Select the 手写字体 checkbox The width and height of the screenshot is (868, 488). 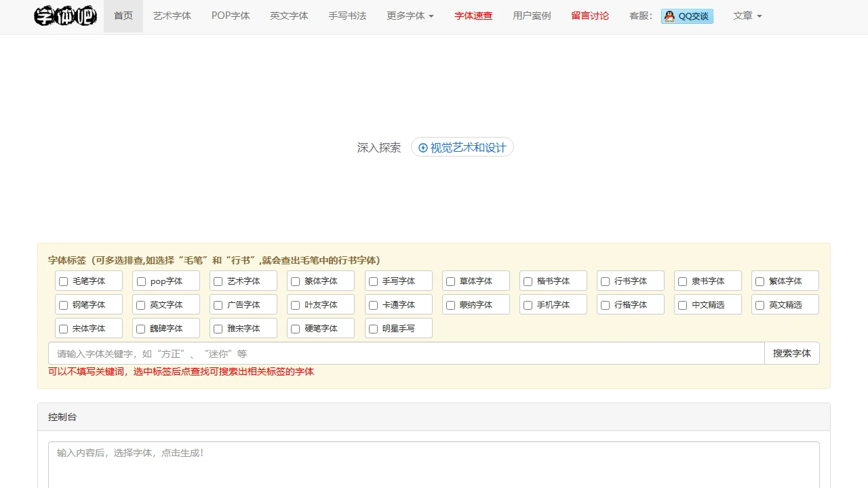pyautogui.click(x=373, y=281)
